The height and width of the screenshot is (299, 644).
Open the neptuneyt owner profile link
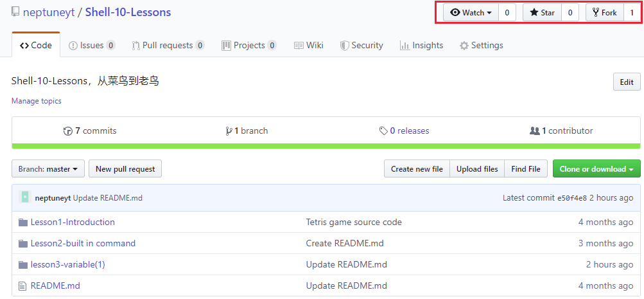[49, 12]
